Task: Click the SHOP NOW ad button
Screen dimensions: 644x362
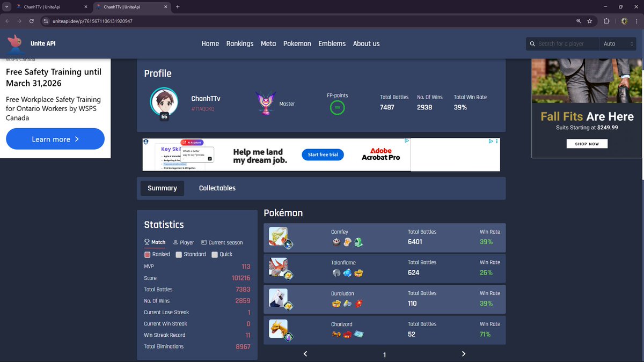Action: point(587,144)
